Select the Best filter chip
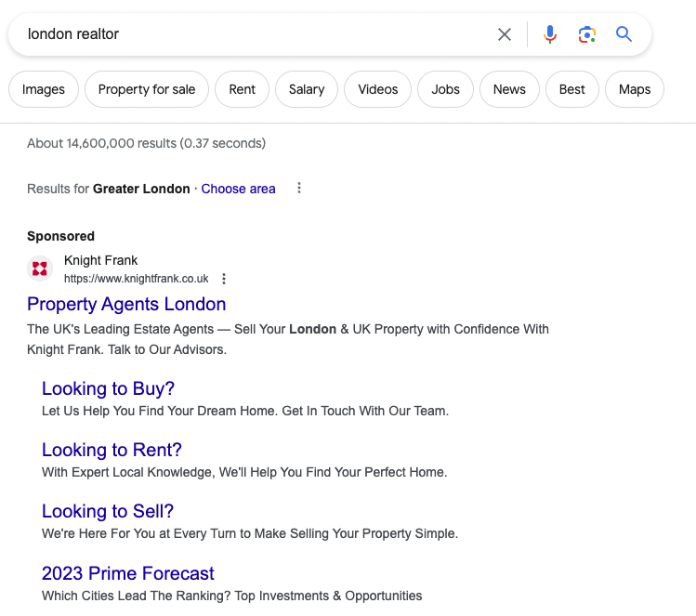The width and height of the screenshot is (696, 616). point(572,89)
